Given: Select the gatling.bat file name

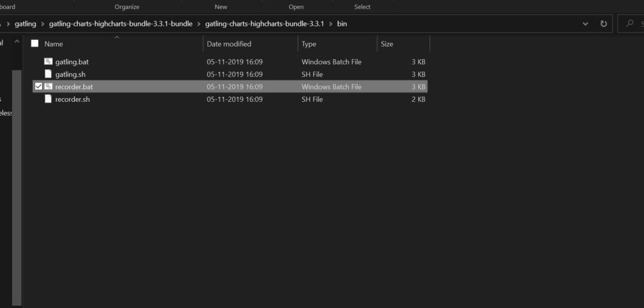Looking at the screenshot, I should point(72,62).
